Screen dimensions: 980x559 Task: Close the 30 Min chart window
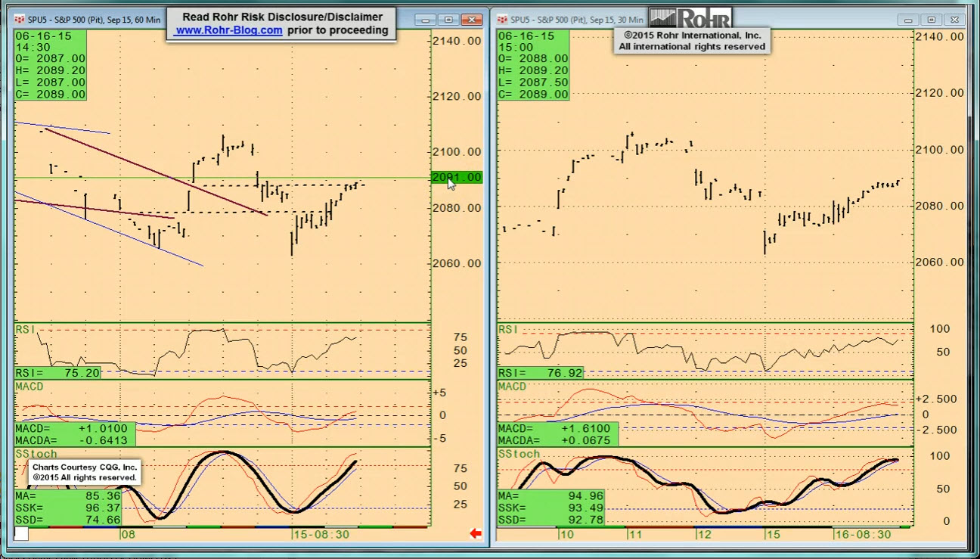click(955, 20)
